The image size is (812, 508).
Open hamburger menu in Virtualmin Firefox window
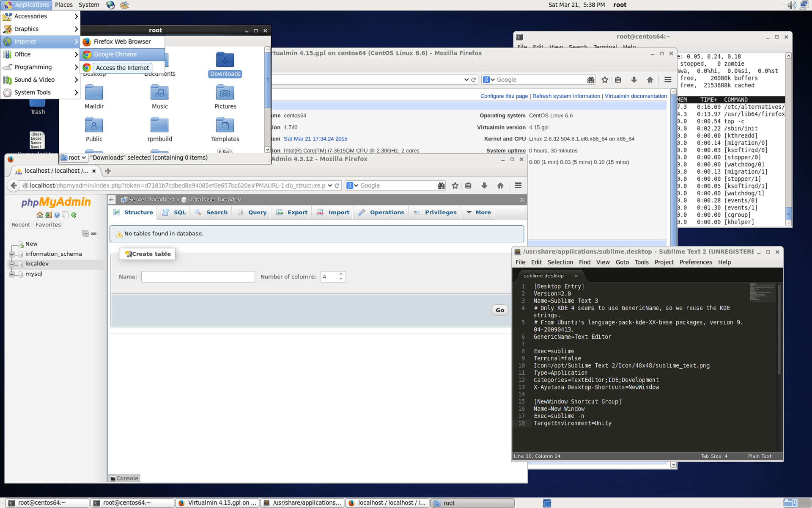coord(668,80)
